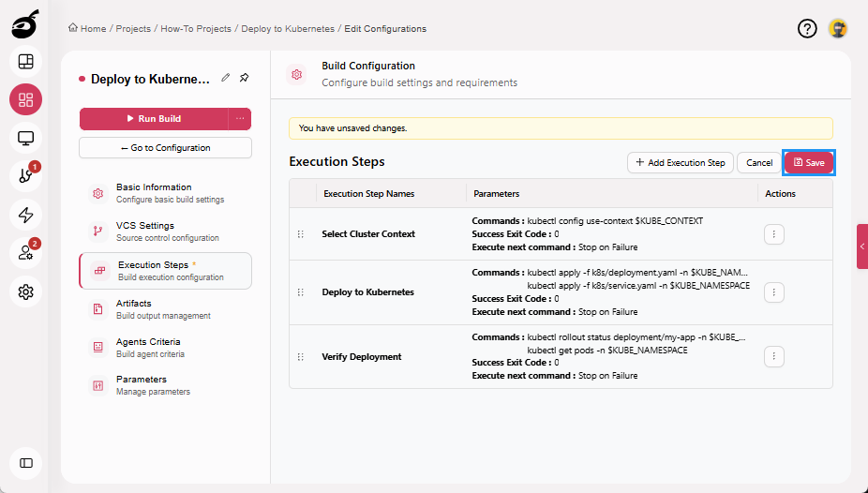Click Deploy to Kubernetes step name in table

tap(367, 292)
